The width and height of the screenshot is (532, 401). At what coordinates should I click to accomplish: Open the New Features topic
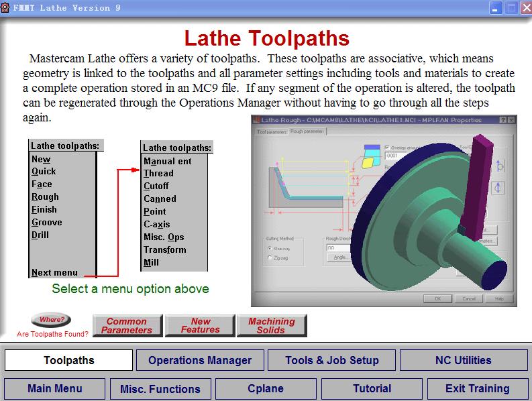point(200,325)
